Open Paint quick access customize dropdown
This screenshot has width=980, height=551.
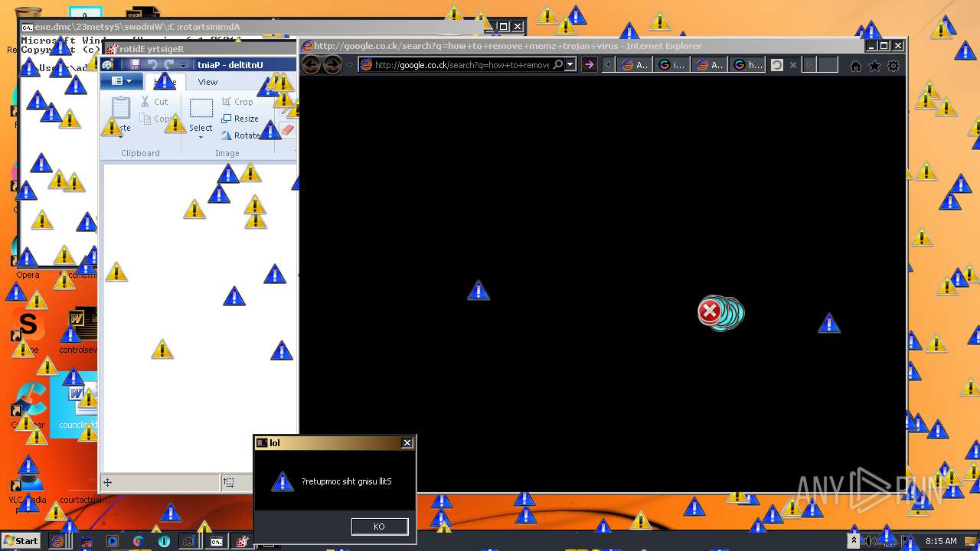coord(183,65)
